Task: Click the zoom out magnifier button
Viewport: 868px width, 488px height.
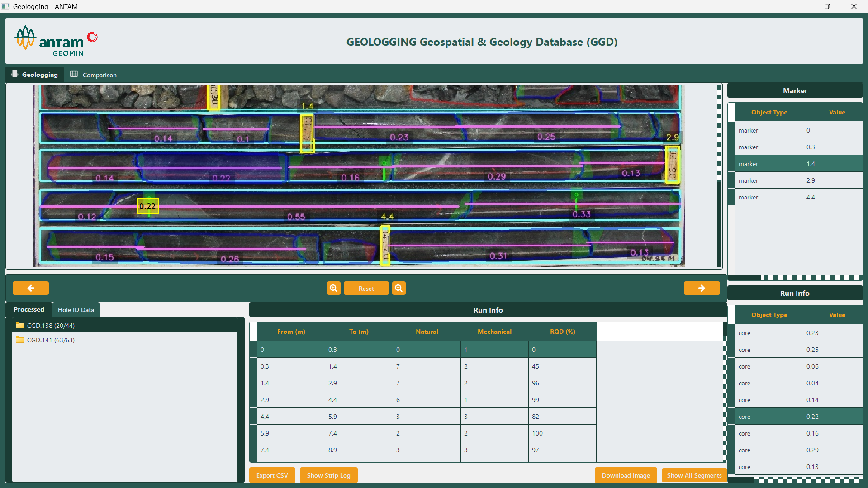Action: click(398, 288)
